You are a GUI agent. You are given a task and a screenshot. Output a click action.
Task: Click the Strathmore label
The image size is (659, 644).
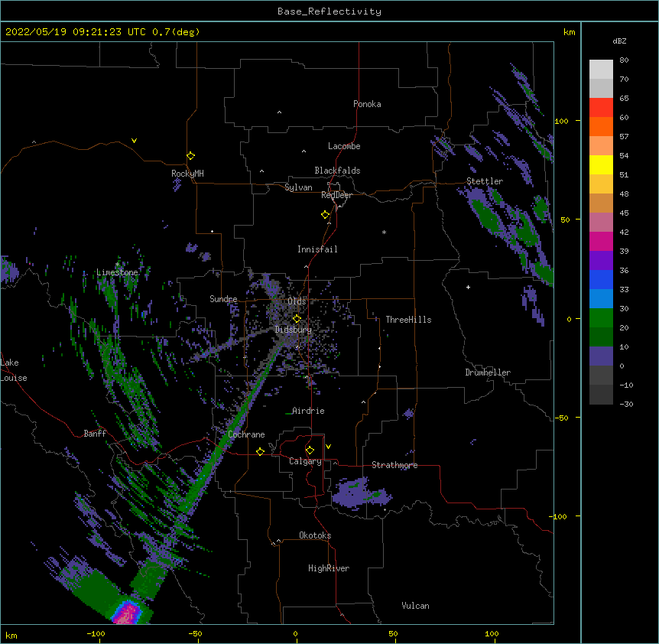394,465
